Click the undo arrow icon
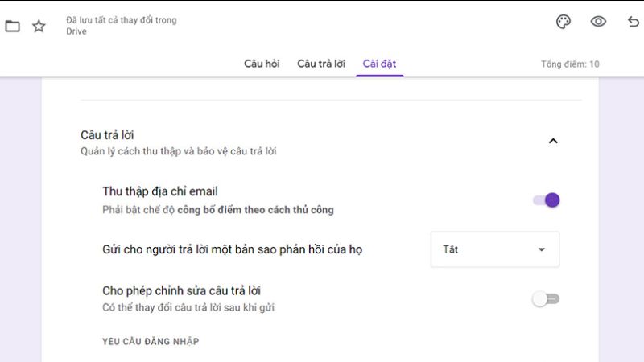 pos(633,22)
